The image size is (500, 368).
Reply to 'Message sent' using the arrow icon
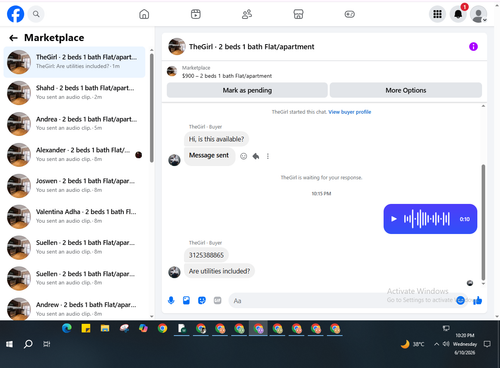(256, 156)
